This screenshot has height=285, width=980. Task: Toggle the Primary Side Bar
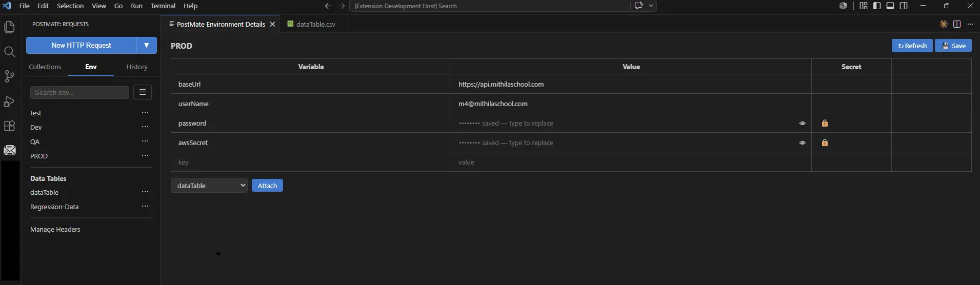(876, 6)
